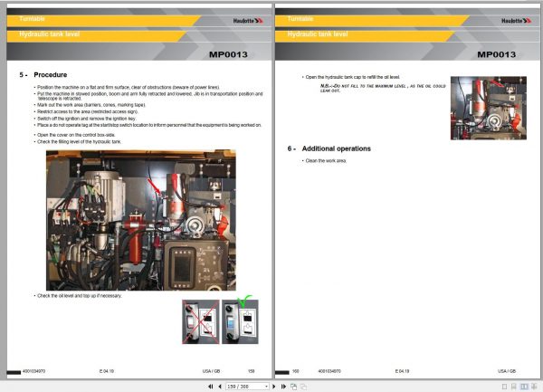Click the MP0013 code on left page
543x392 pixels.
pos(228,54)
